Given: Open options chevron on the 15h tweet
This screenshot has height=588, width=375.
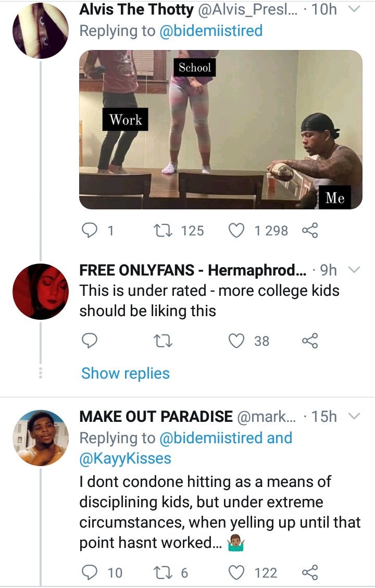Looking at the screenshot, I should tap(354, 416).
